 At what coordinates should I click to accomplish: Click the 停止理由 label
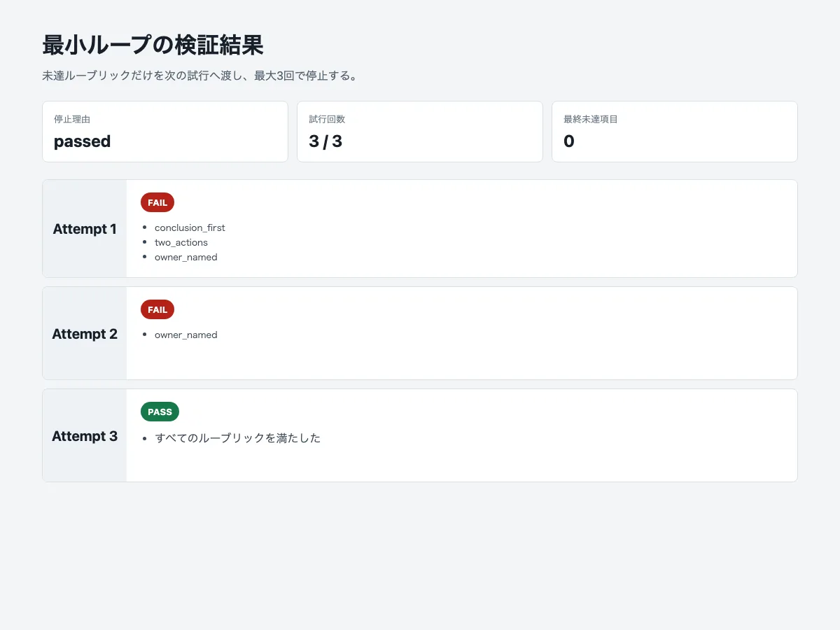point(72,119)
